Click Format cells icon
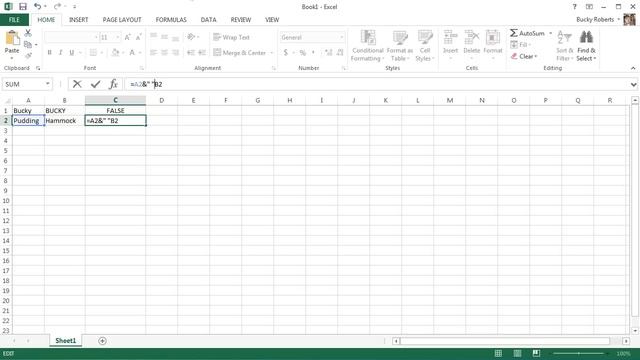This screenshot has width=640, height=360. pyautogui.click(x=493, y=38)
